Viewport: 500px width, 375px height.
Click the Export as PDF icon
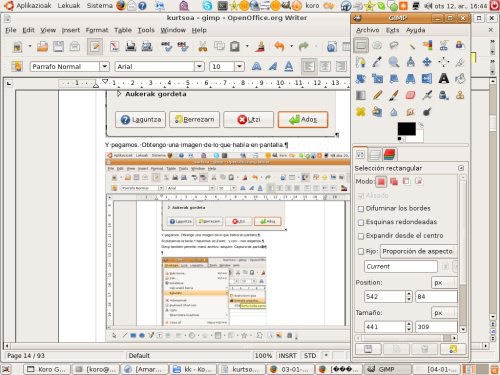tap(115, 46)
